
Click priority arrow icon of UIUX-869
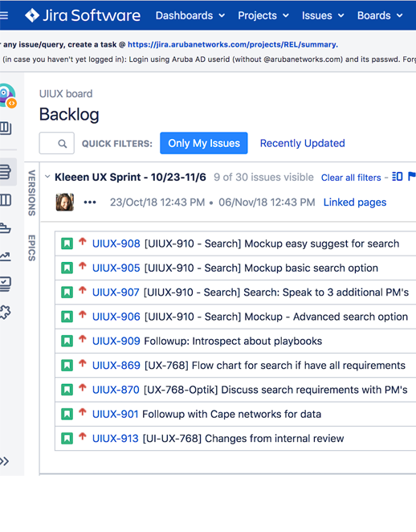[x=83, y=364]
